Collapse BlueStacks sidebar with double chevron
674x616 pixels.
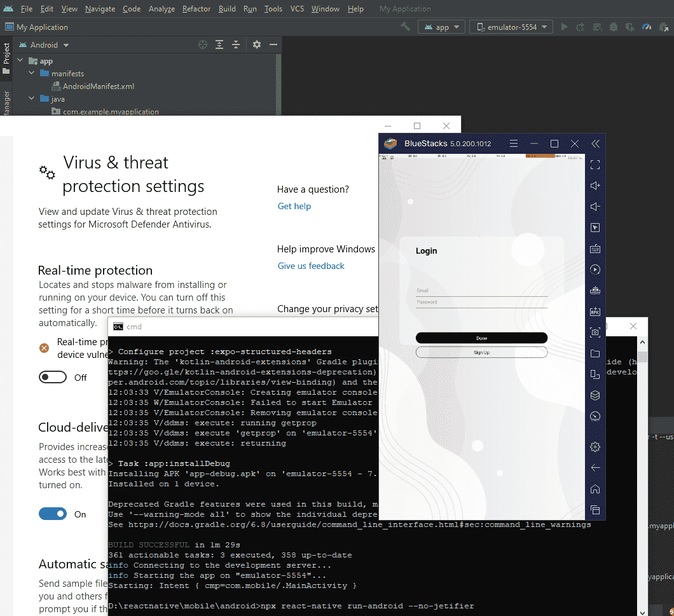pos(595,144)
